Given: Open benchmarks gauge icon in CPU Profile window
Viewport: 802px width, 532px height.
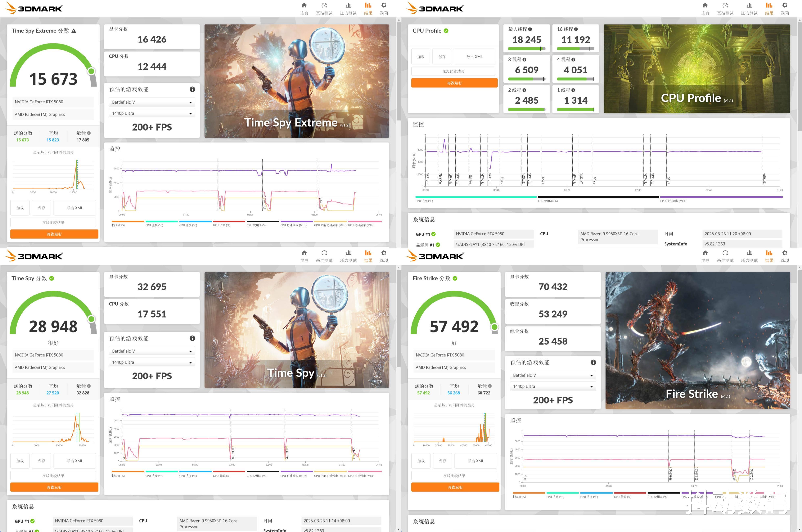Looking at the screenshot, I should (x=725, y=5).
